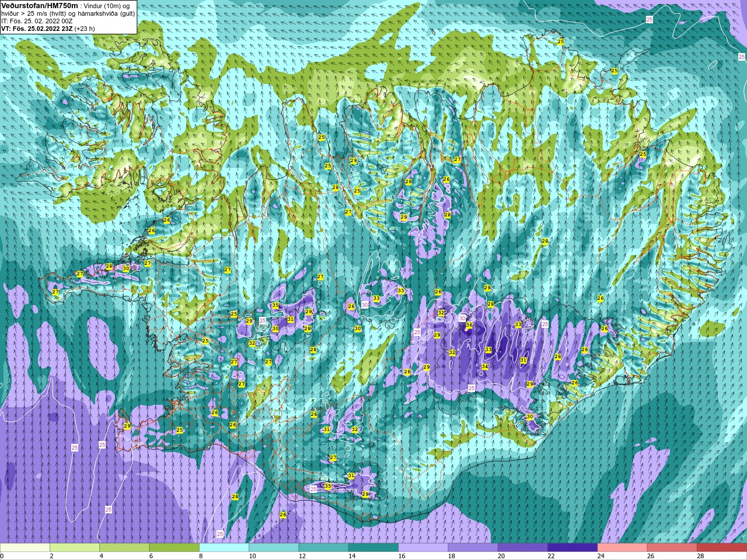Select the 14–16 m/s dark teal legend swatch

373,548
